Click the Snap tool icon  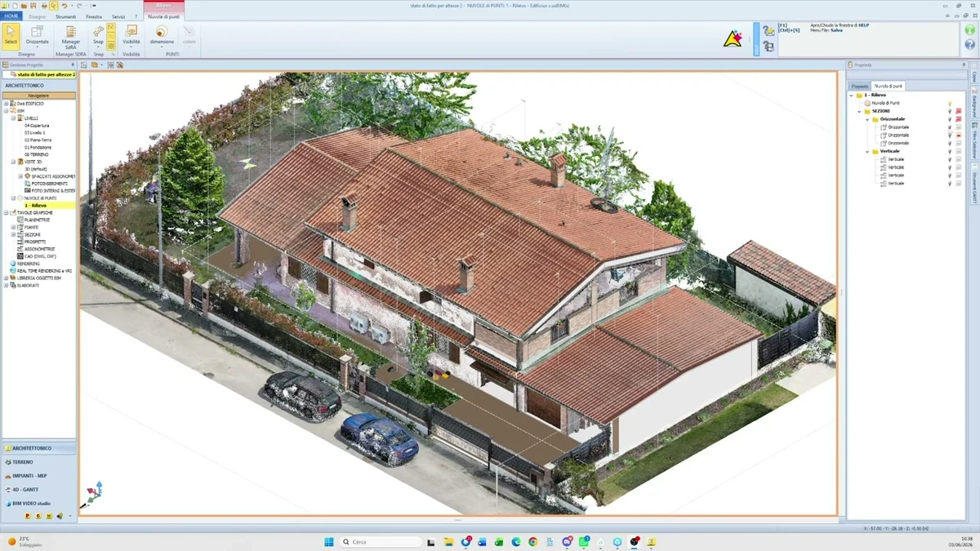[98, 33]
